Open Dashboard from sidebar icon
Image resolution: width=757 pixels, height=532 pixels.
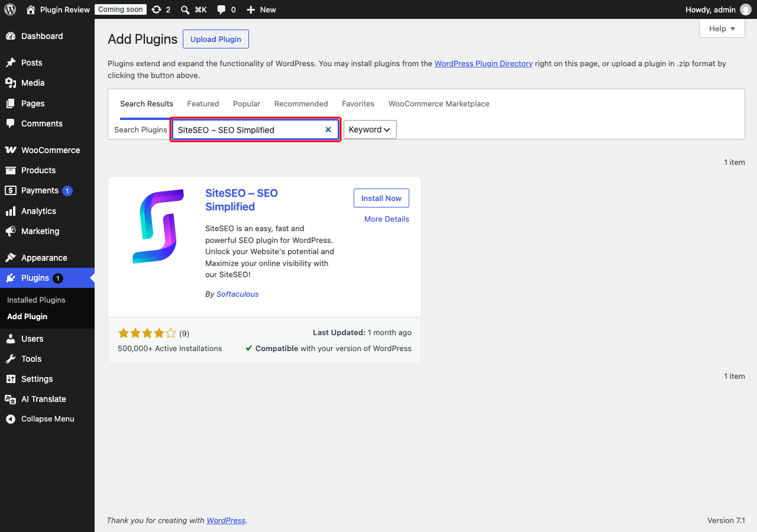(11, 36)
